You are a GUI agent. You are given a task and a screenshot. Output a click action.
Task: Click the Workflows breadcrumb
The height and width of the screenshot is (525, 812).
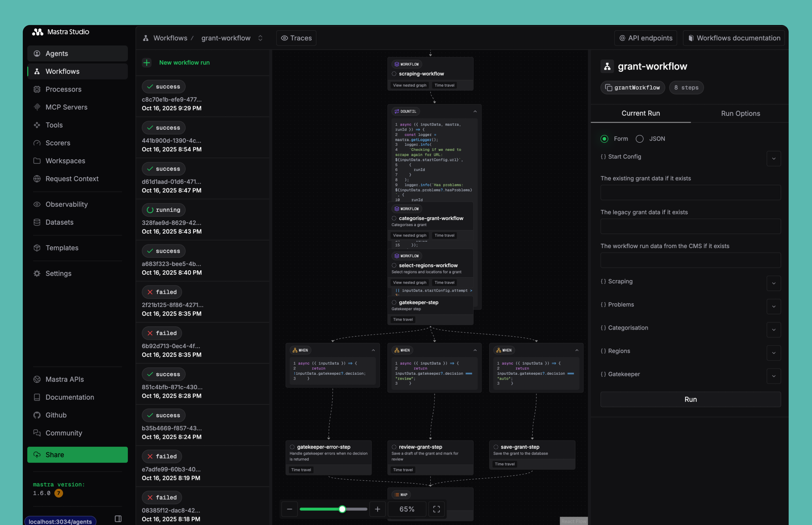[x=170, y=38]
